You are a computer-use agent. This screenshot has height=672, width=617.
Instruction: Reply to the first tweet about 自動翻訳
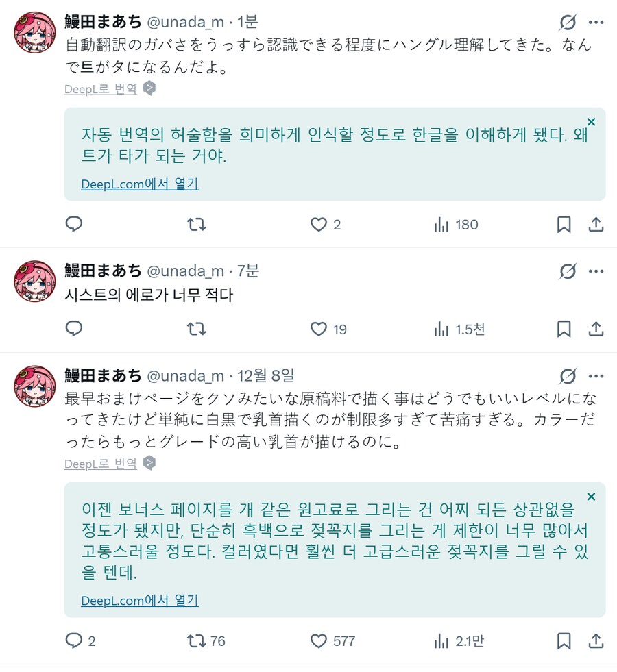74,224
